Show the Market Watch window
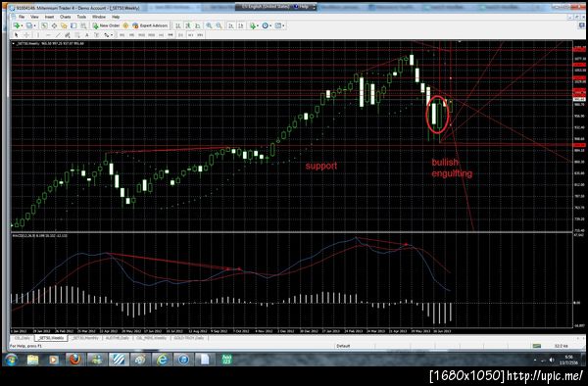The image size is (588, 386). (44, 25)
